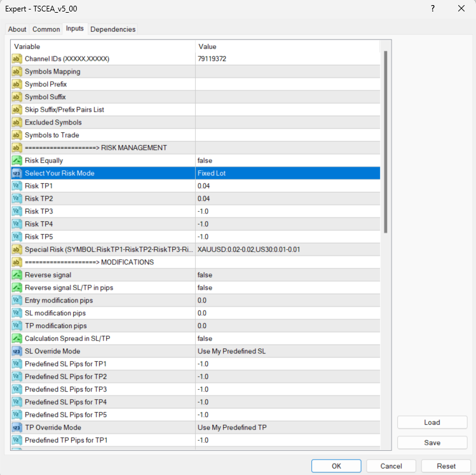
Task: Click the icon beside Special Risk row
Action: (x=17, y=249)
